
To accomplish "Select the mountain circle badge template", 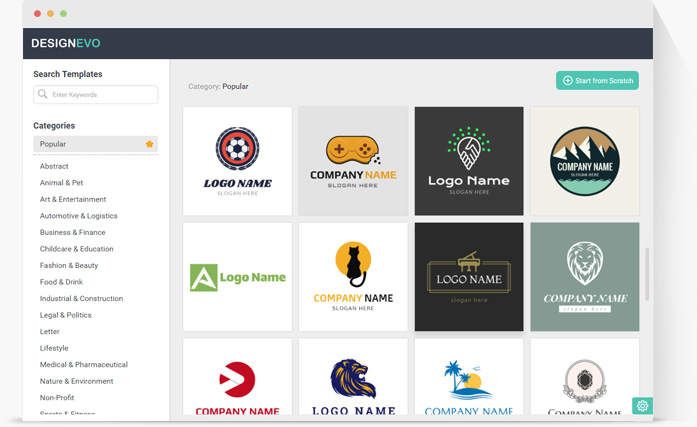I will [584, 161].
